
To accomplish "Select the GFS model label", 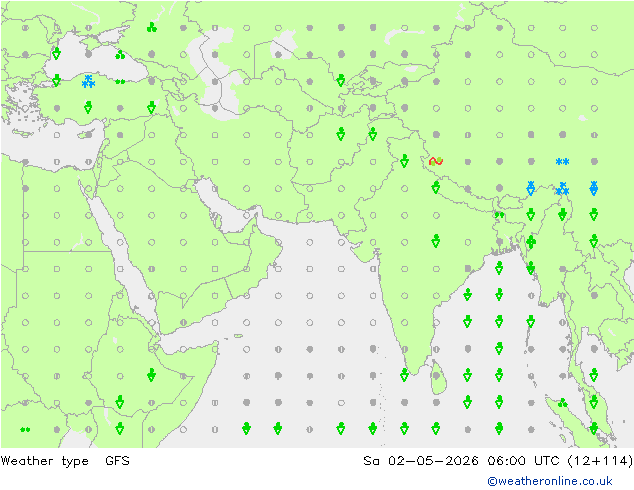I will click(x=117, y=460).
